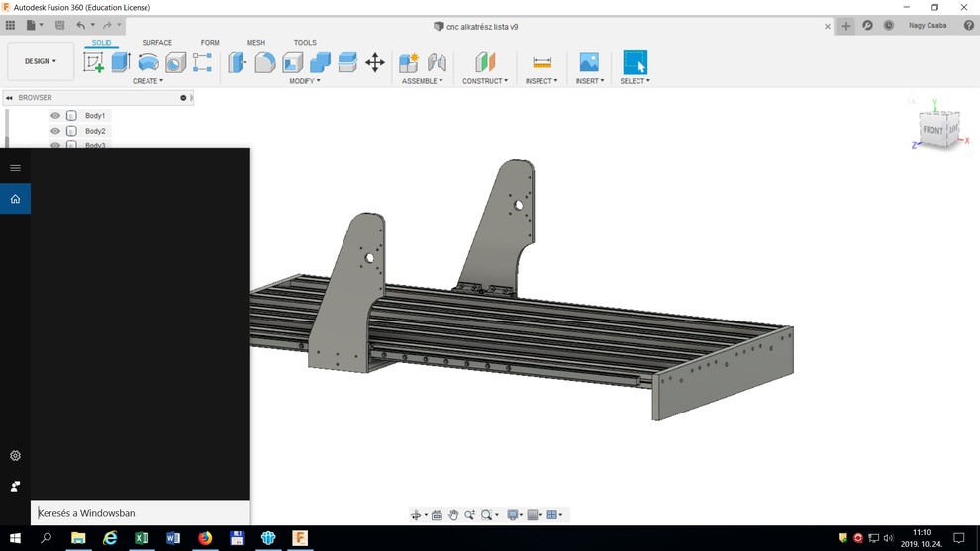The width and height of the screenshot is (980, 551).
Task: Select the Pan hand tool
Action: (x=453, y=515)
